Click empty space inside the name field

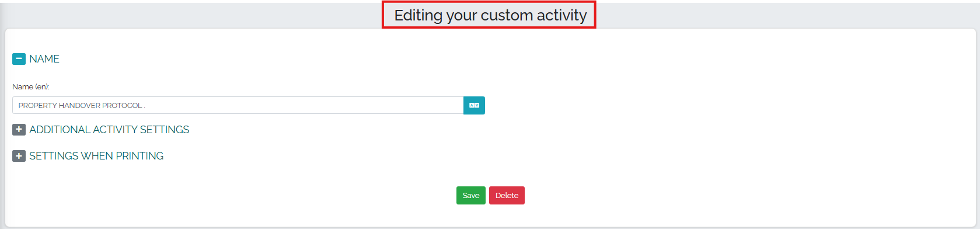coord(304,105)
